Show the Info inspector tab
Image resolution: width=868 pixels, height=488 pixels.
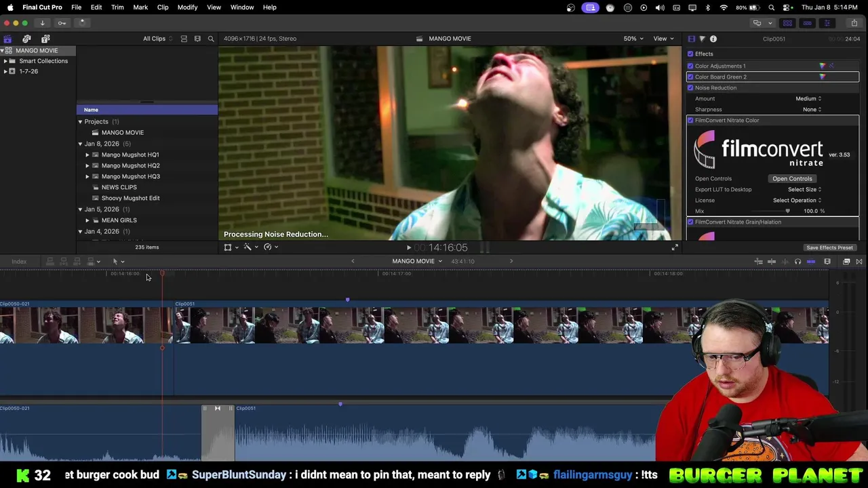click(x=713, y=39)
